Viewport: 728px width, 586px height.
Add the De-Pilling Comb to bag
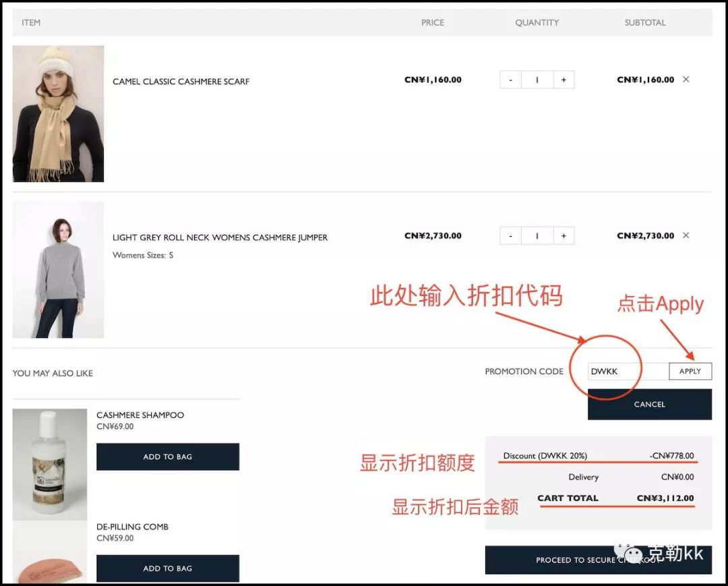tap(167, 568)
